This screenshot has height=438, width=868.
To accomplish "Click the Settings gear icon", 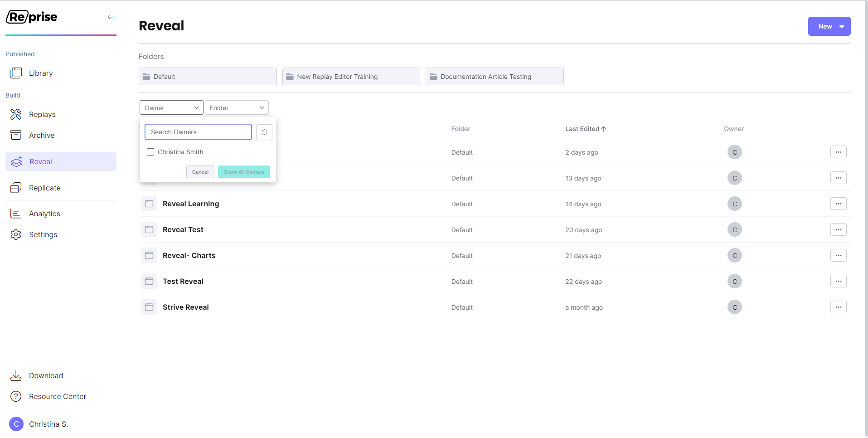I will tap(16, 234).
